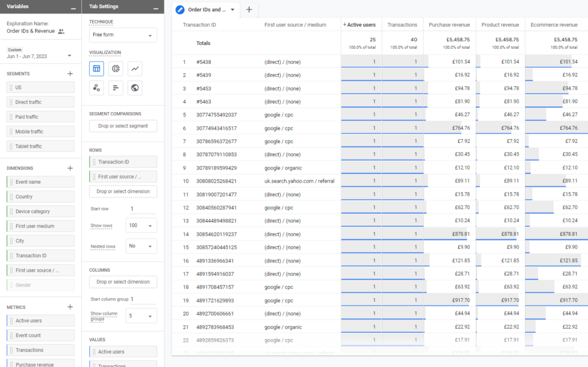Select the Device category dimension
Image resolution: width=588 pixels, height=367 pixels.
[x=41, y=211]
